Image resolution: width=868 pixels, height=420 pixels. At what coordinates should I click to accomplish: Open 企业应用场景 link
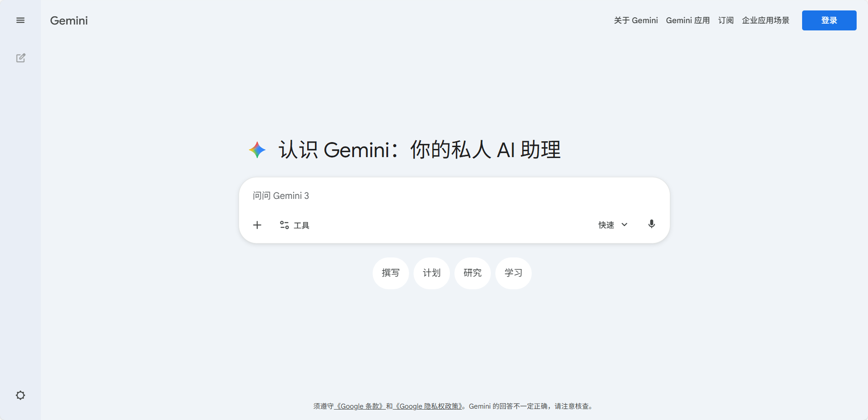(x=766, y=20)
